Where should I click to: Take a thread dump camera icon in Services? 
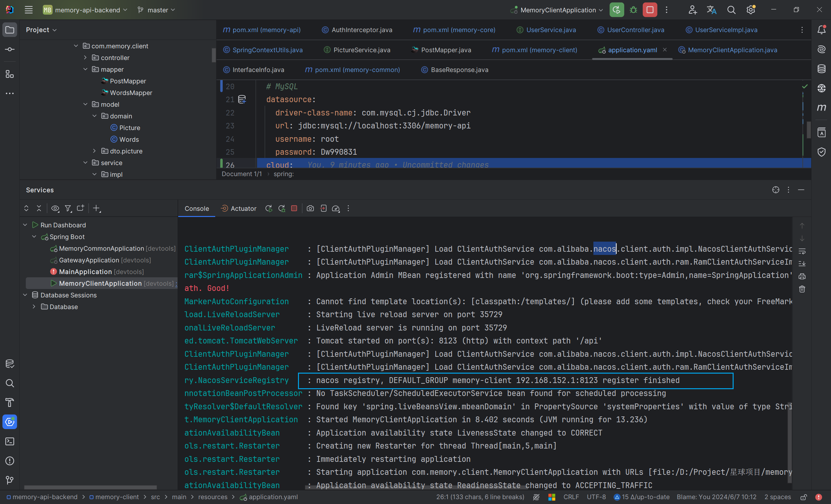click(x=310, y=209)
